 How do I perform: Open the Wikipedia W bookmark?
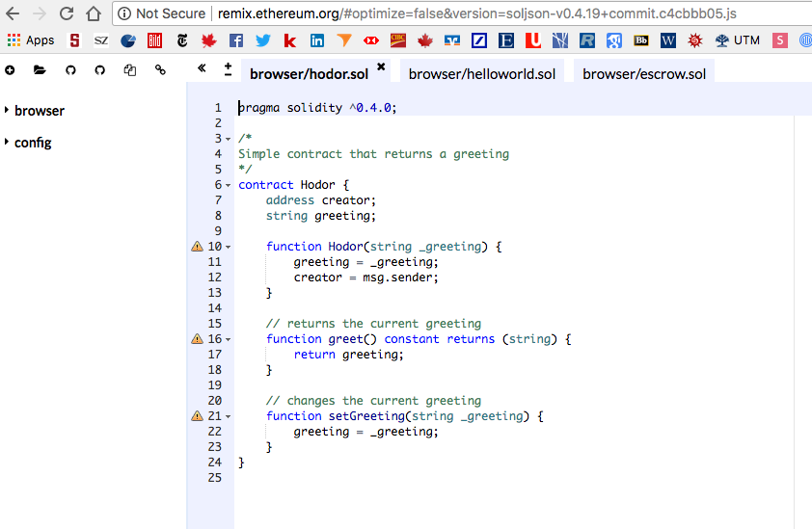click(668, 40)
